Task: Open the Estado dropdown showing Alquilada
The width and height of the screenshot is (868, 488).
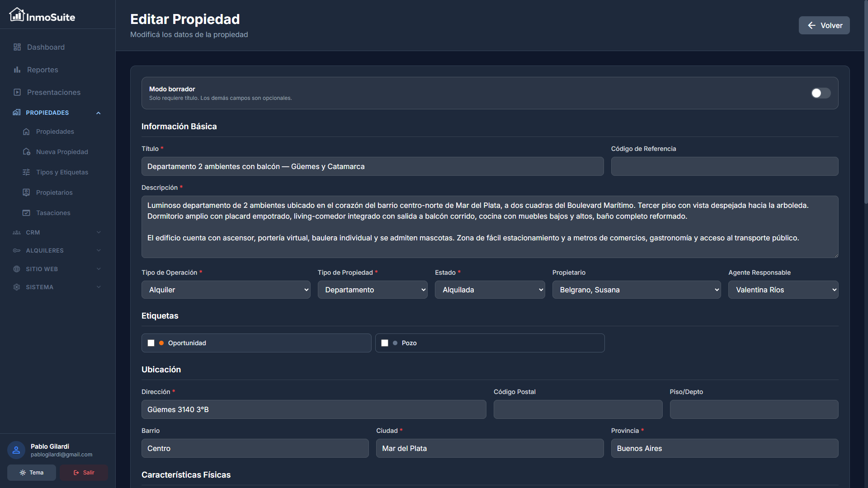Action: [x=490, y=290]
